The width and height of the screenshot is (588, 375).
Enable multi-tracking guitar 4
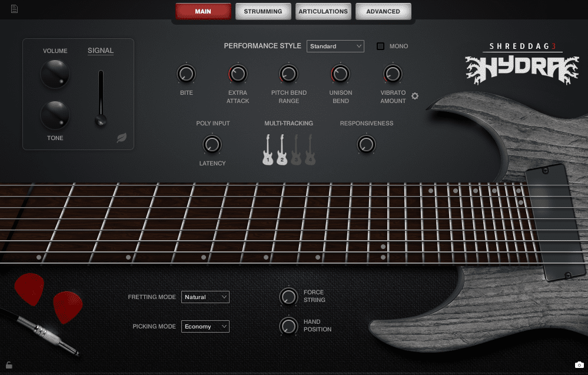click(310, 150)
